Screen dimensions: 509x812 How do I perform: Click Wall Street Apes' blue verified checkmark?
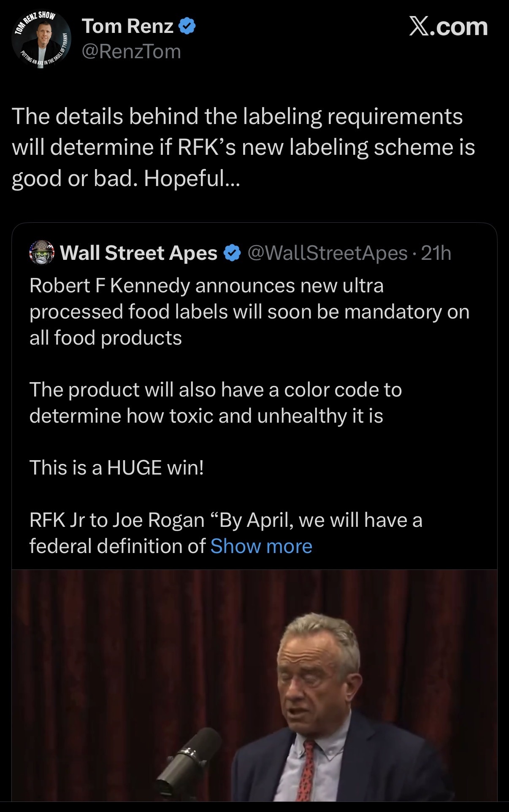point(232,253)
